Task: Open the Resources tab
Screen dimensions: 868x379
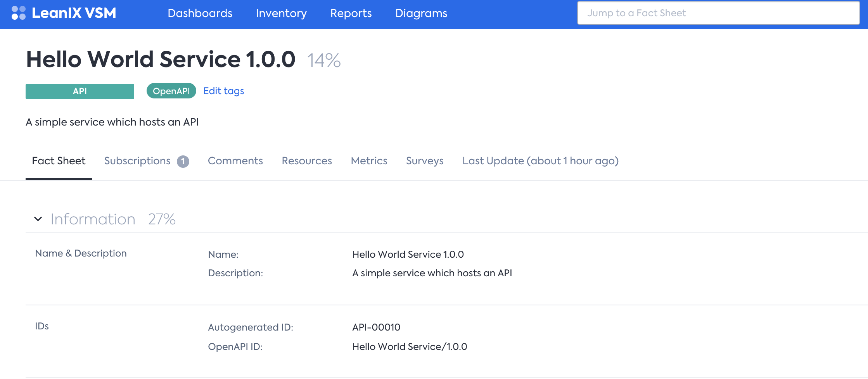Action: point(307,161)
